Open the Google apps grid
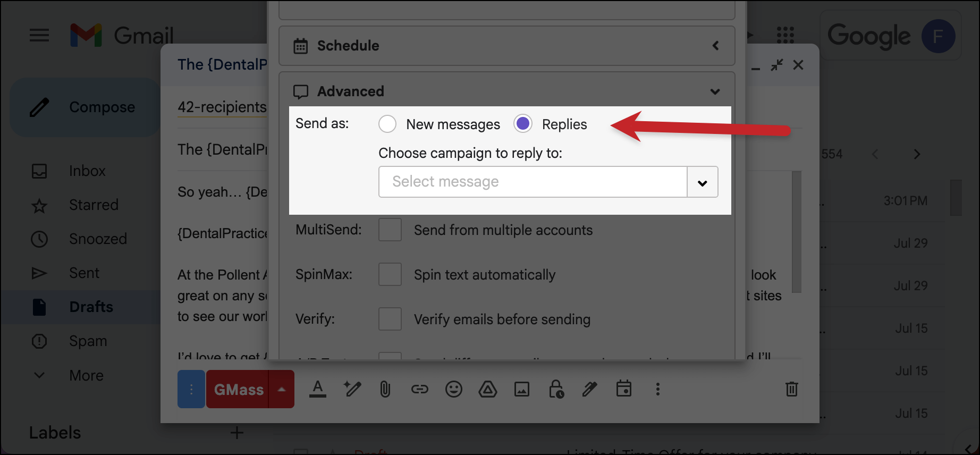980x455 pixels. (x=785, y=36)
